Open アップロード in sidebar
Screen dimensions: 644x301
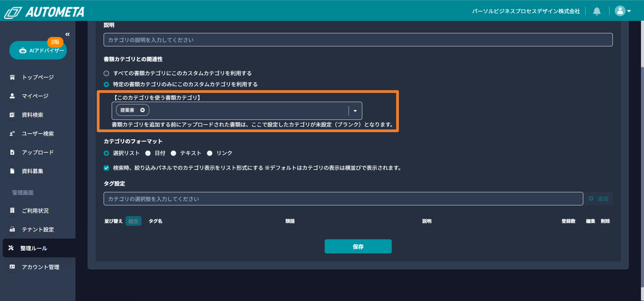click(x=38, y=152)
